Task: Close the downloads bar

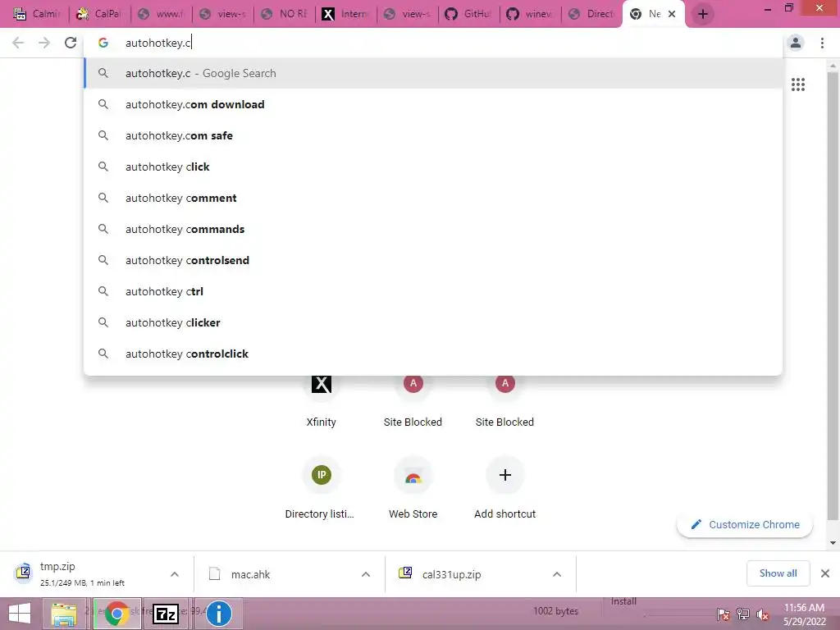Action: coord(825,573)
